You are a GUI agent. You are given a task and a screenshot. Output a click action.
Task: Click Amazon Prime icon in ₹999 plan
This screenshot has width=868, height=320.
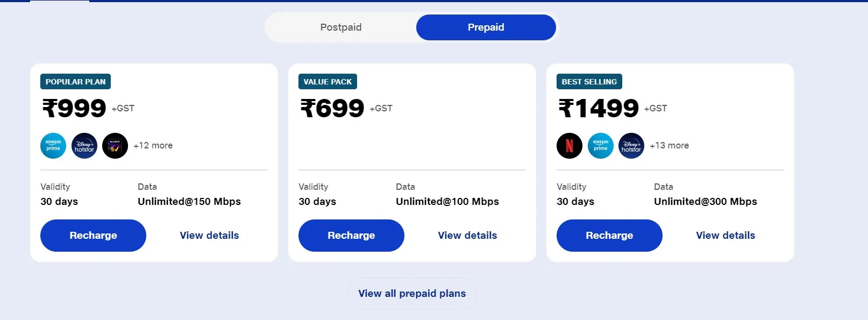[53, 146]
